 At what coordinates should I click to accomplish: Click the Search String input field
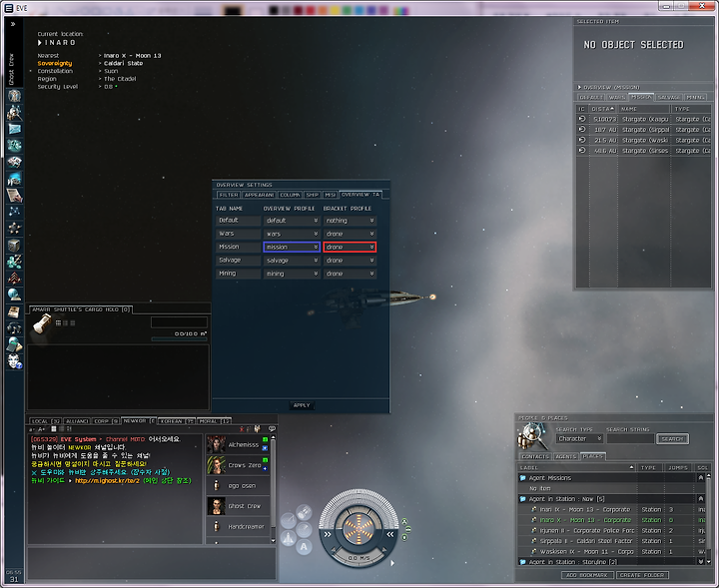click(630, 439)
